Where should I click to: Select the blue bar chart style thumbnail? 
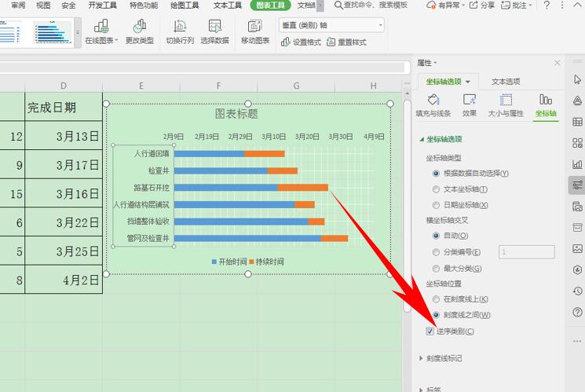(53, 32)
